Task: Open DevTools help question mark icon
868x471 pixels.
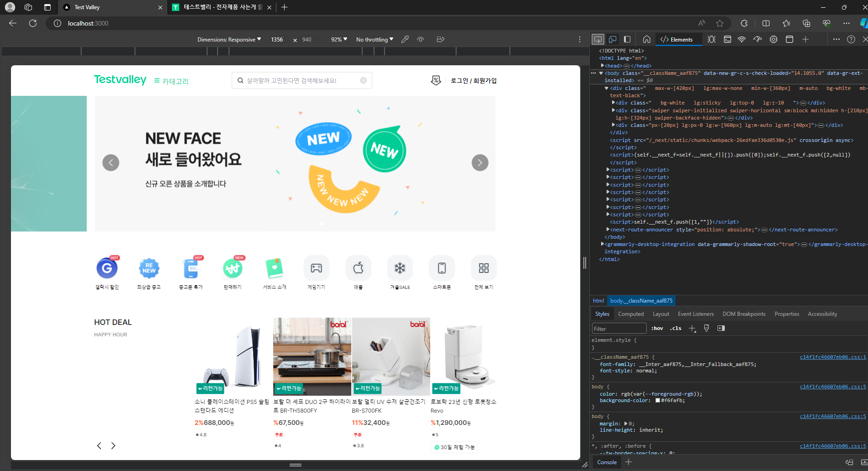Action: coord(851,39)
